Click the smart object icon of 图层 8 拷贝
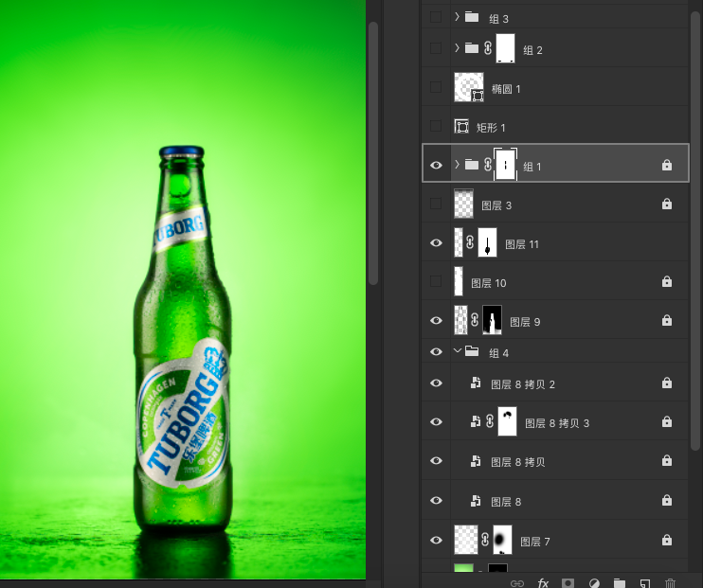 (x=476, y=461)
